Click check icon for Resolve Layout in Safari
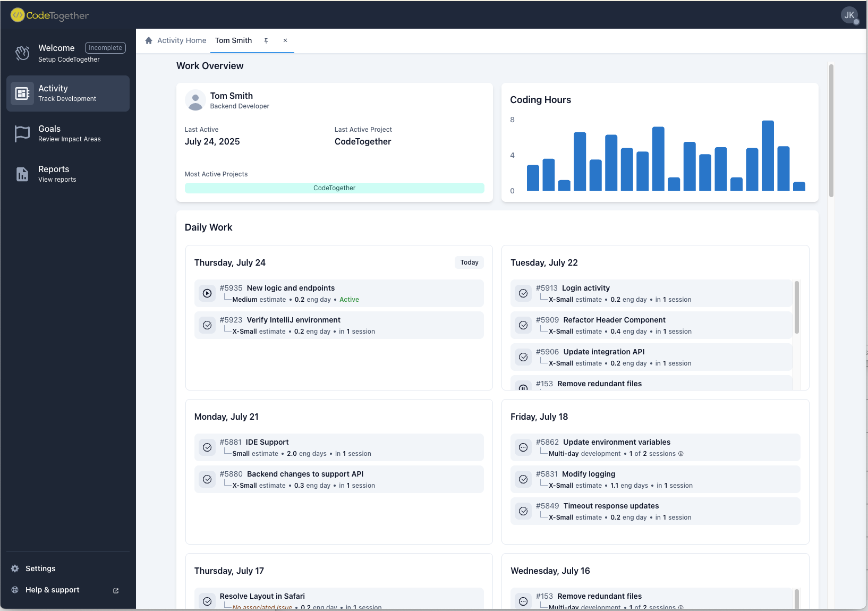 [207, 601]
